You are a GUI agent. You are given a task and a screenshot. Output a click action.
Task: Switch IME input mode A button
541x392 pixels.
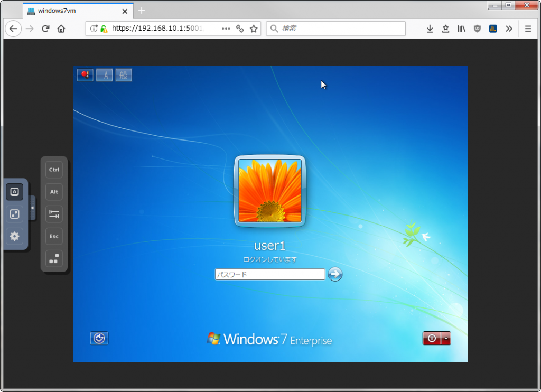click(105, 75)
